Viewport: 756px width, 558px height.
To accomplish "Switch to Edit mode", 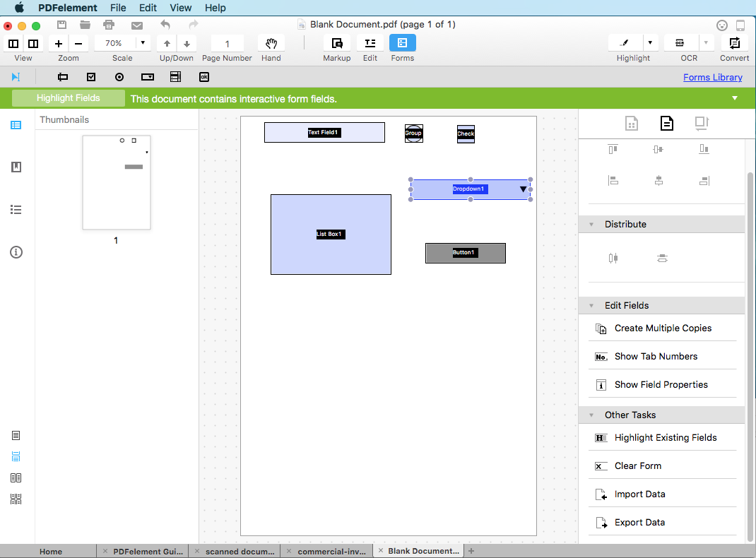I will click(370, 44).
